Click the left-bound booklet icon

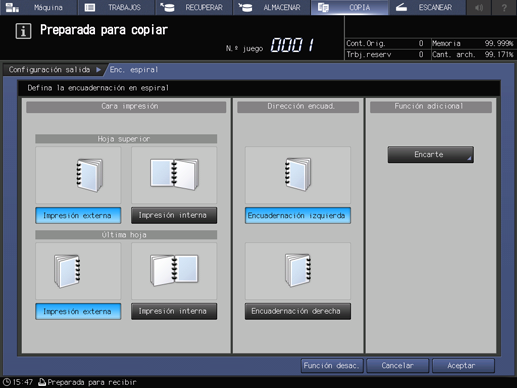pos(298,175)
